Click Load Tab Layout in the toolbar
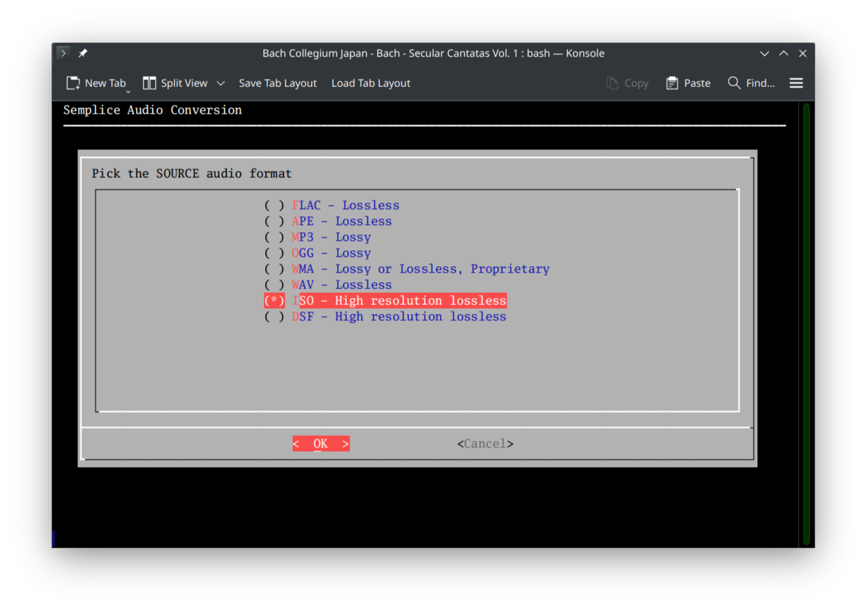868x610 pixels. pos(371,83)
